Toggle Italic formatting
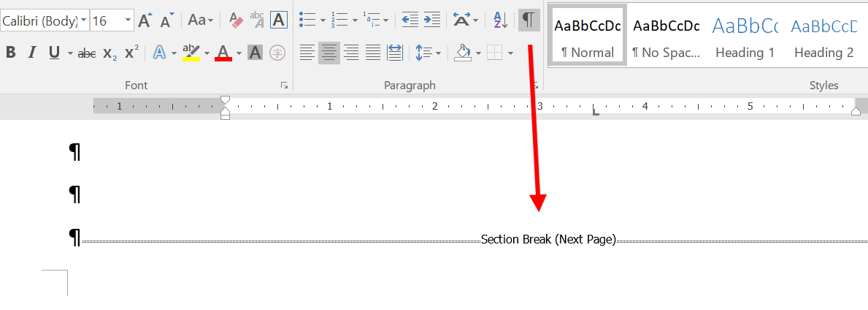This screenshot has width=868, height=310. (x=32, y=53)
